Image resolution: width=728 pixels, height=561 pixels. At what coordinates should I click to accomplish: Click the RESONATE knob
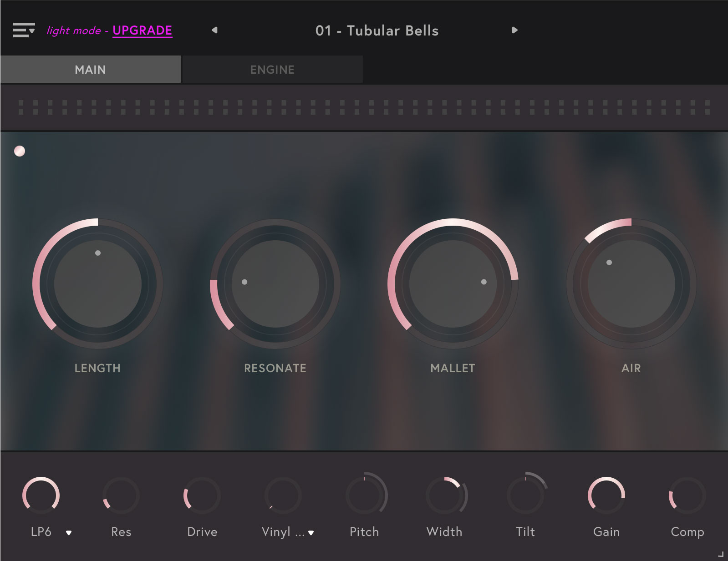click(275, 284)
